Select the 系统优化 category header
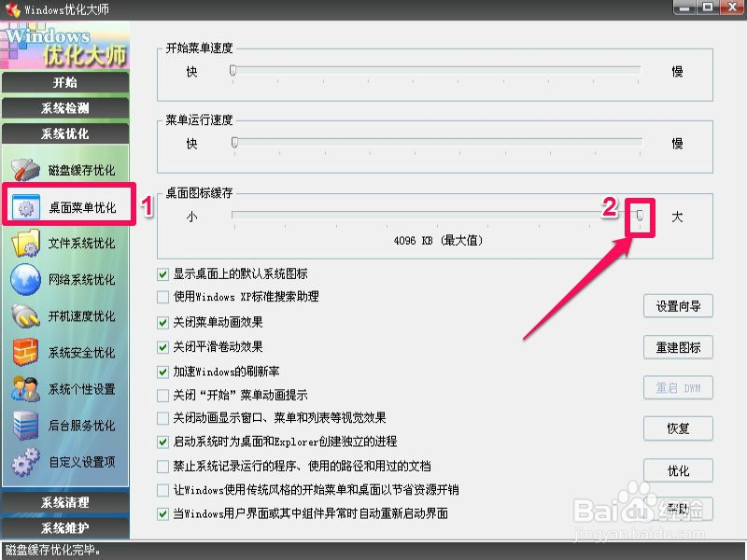The image size is (747, 560). tap(65, 132)
